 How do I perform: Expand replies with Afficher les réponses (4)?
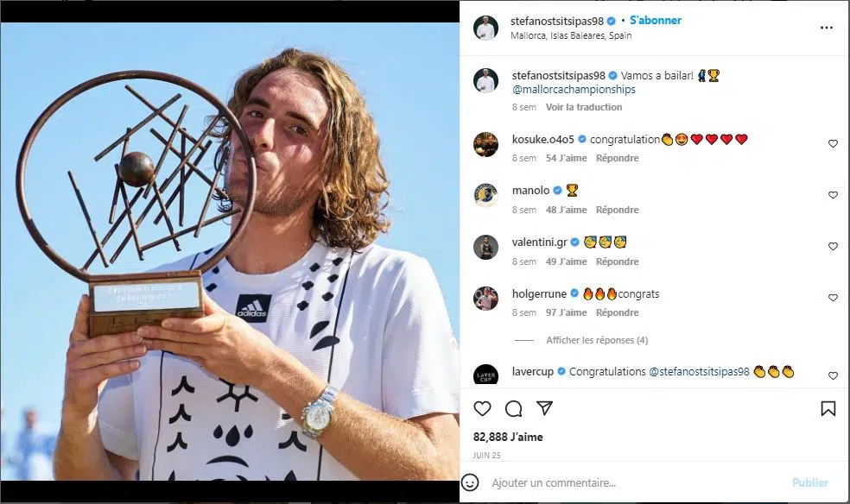(597, 340)
